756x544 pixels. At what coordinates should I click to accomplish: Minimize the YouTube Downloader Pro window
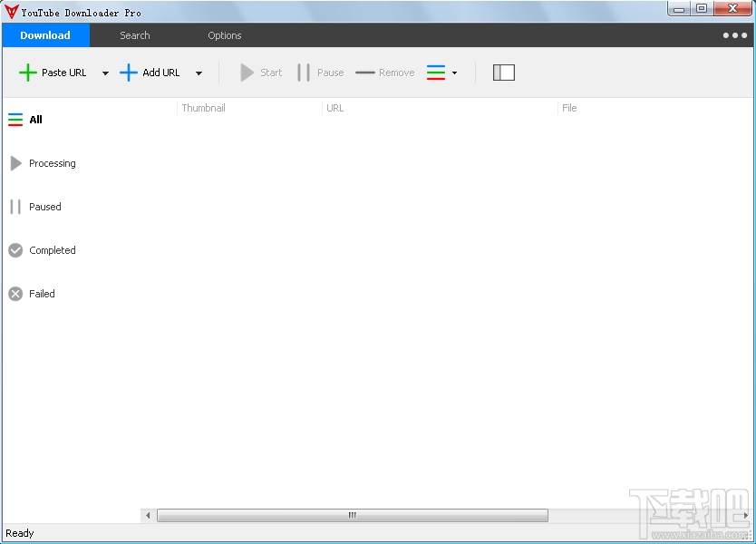[x=679, y=9]
